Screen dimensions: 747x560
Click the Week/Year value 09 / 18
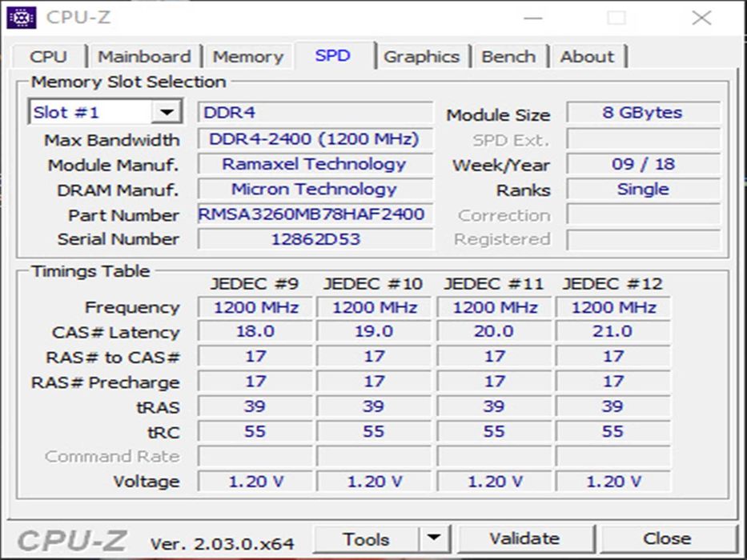[643, 164]
